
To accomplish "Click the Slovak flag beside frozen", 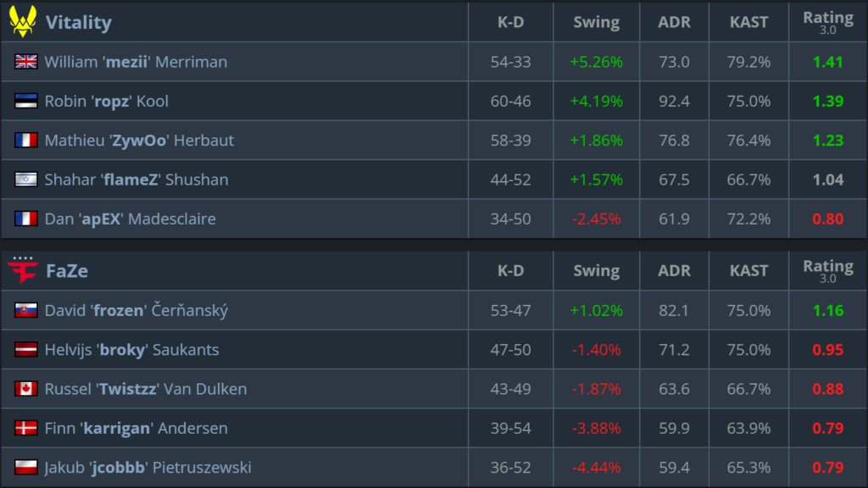I will [x=25, y=310].
